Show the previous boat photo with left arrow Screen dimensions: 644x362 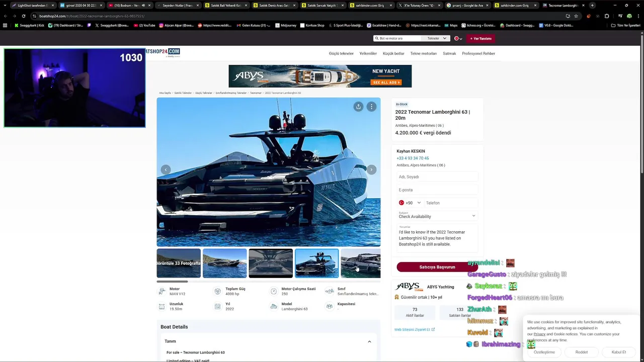point(166,170)
